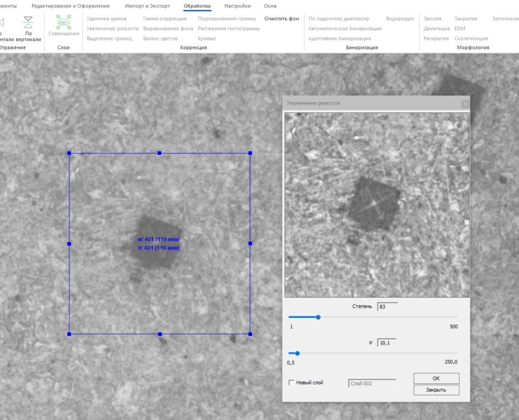Open the Окна menu

point(270,6)
